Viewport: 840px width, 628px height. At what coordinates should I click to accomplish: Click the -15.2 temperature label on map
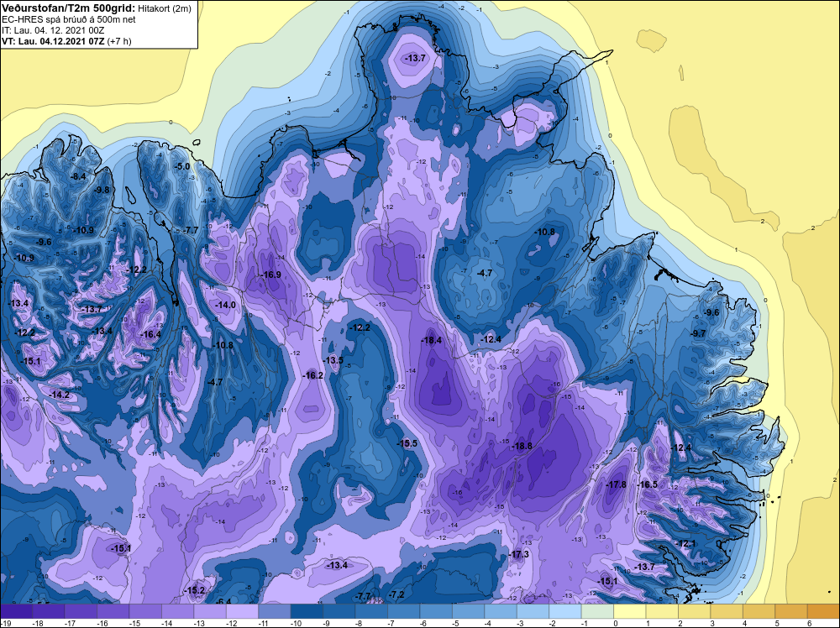[195, 590]
